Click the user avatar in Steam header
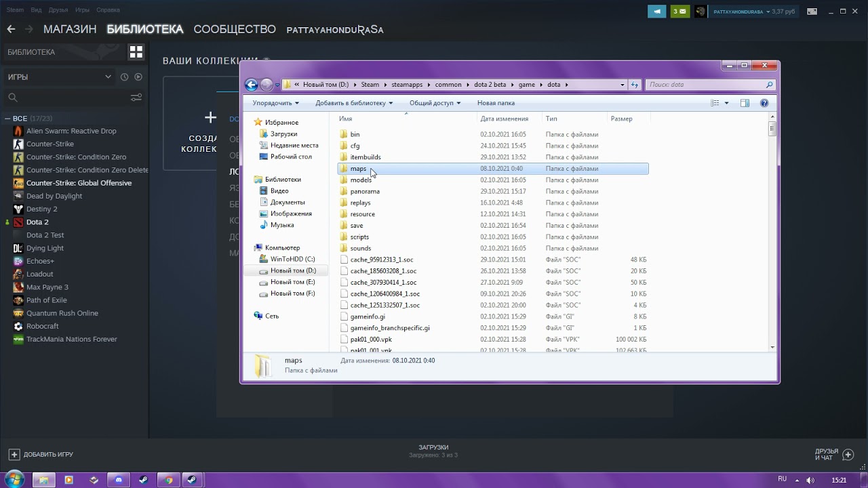 click(x=701, y=12)
